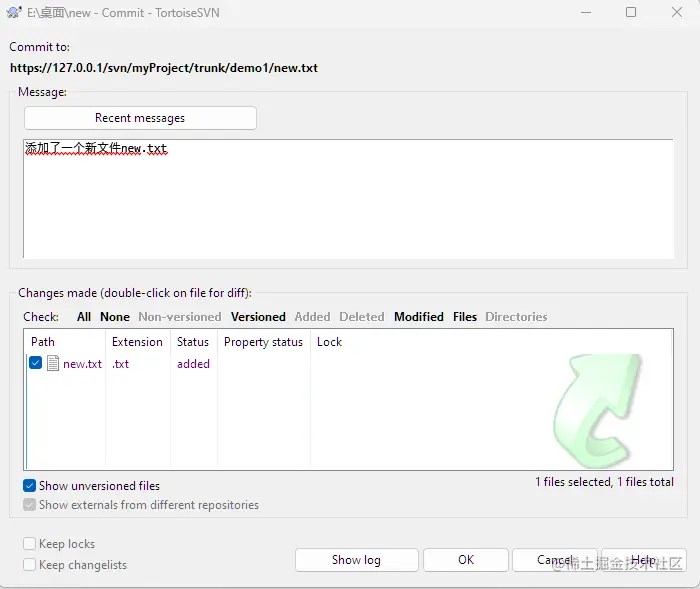700x589 pixels.
Task: Minimize the Commit dialog window
Action: (x=586, y=12)
